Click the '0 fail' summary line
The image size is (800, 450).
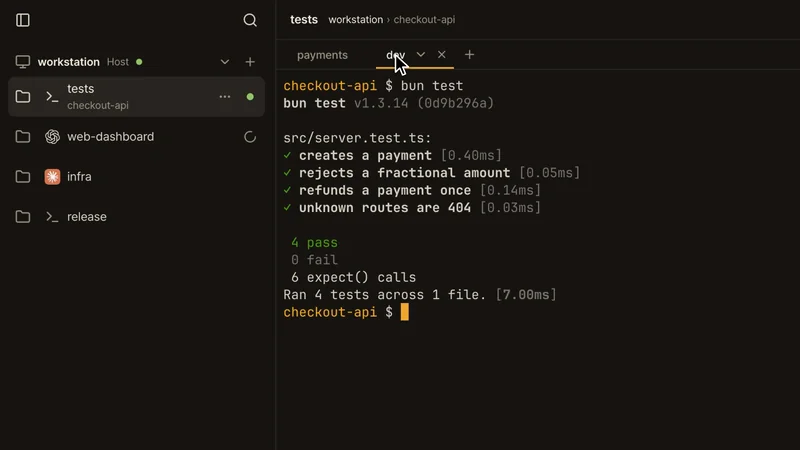click(314, 260)
